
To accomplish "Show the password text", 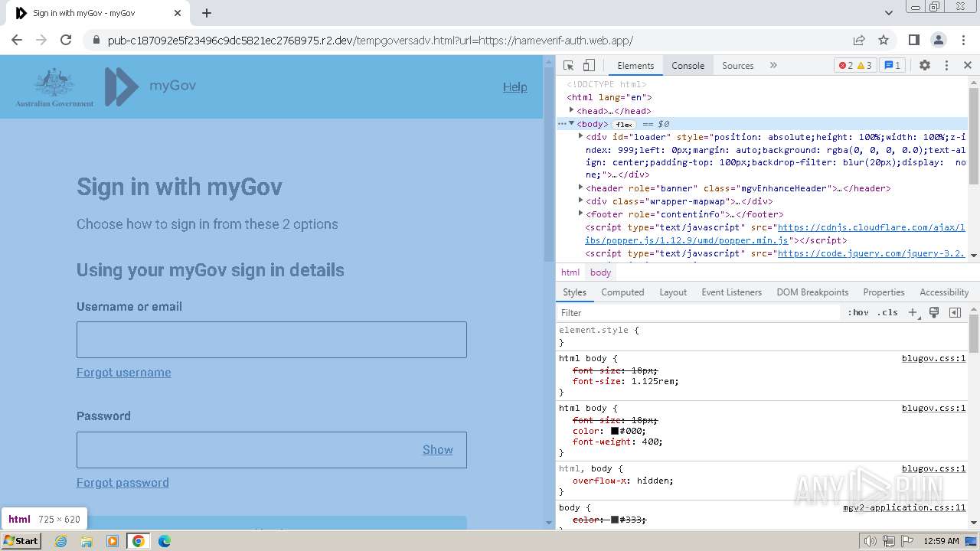I will 438,450.
